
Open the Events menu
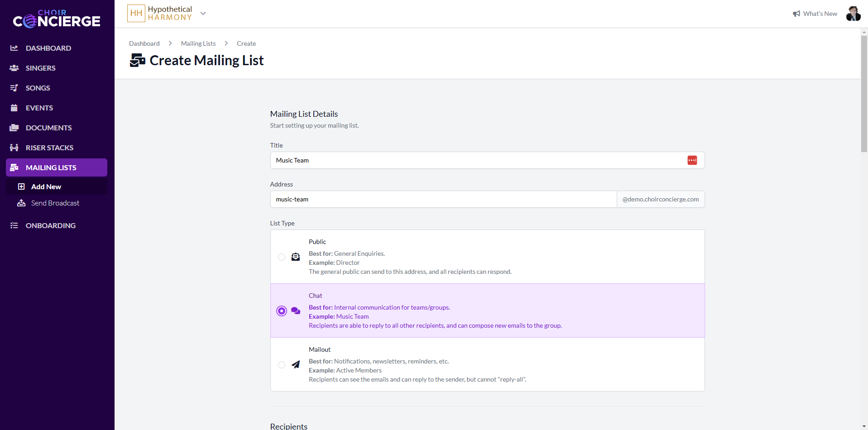(x=57, y=108)
